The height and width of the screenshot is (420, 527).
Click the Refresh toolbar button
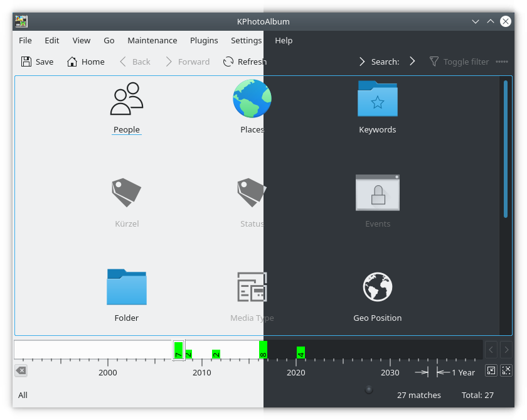point(245,62)
